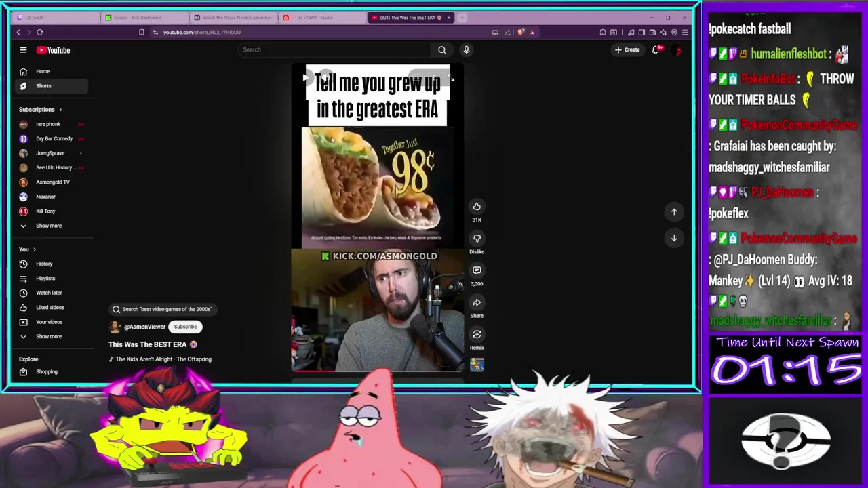The image size is (868, 488).
Task: Go to the YouTube logo home link
Action: (54, 50)
